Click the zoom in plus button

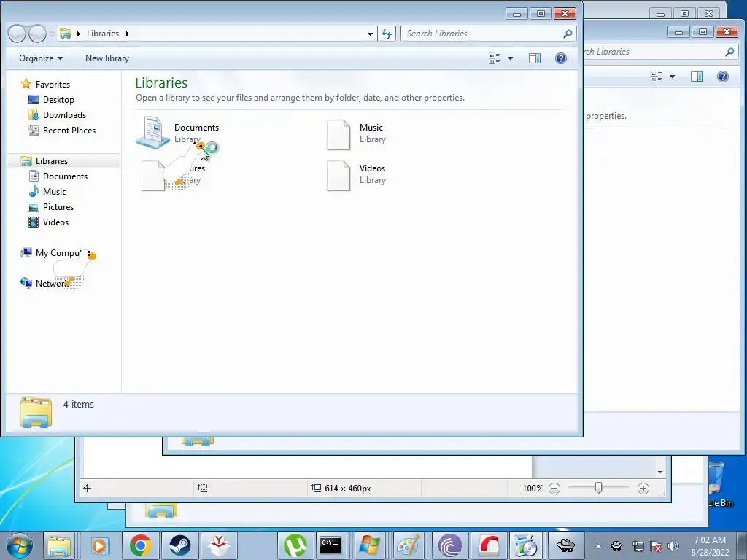(x=643, y=488)
